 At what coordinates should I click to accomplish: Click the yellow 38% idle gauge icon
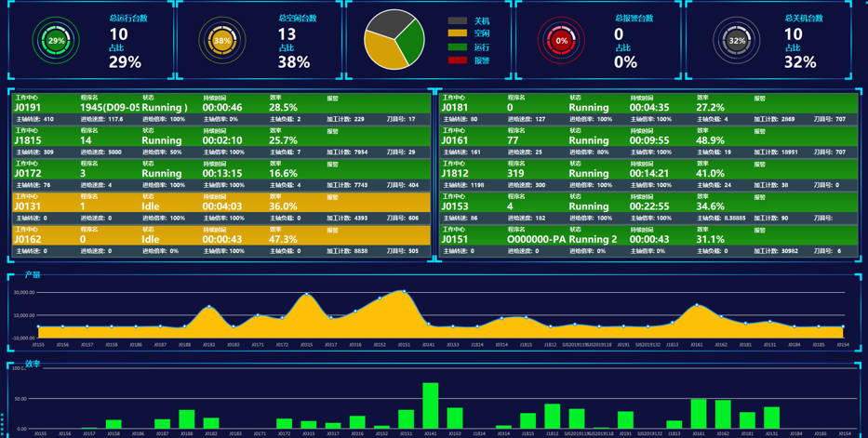221,41
